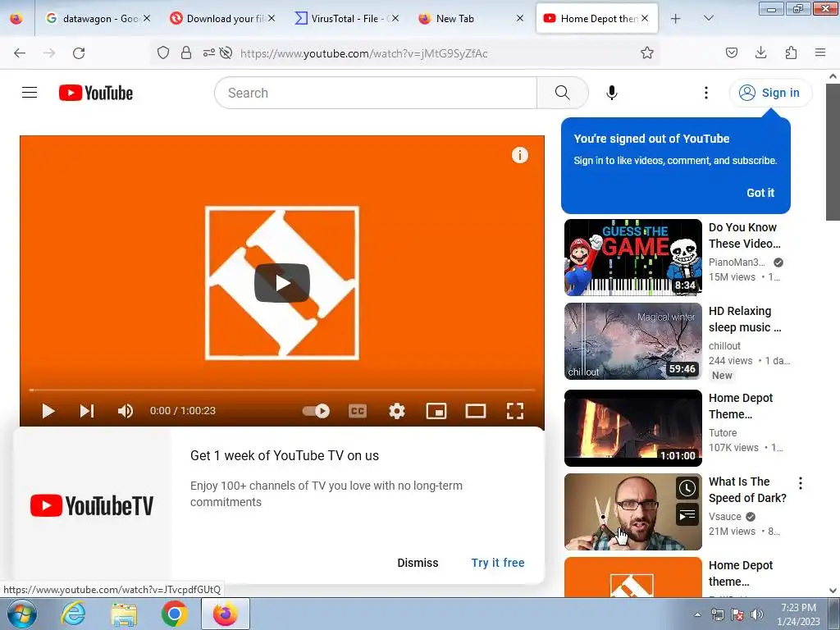This screenshot has width=840, height=630.
Task: Switch to VirusTotal - File tab
Action: (347, 18)
